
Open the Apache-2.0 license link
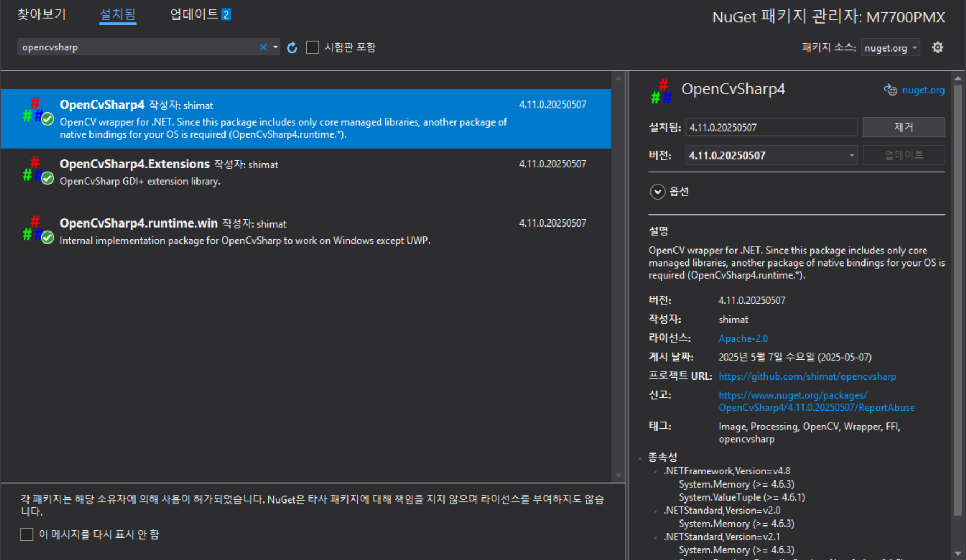click(743, 338)
